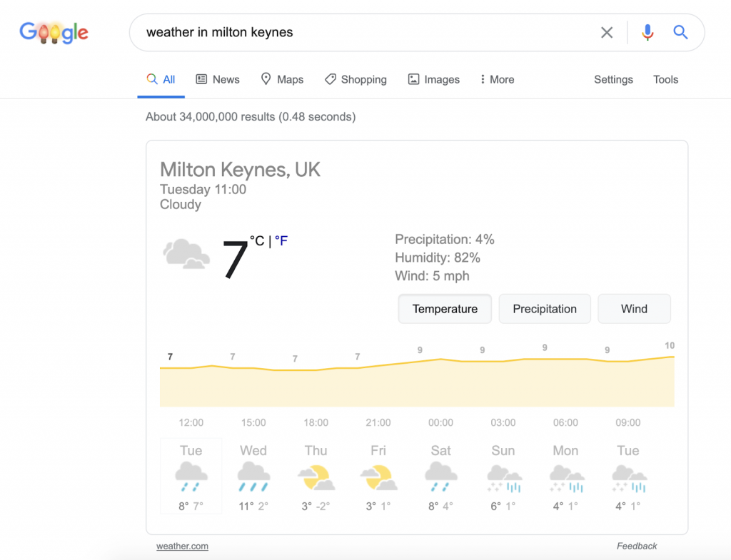The image size is (731, 560).
Task: Click the Google microphone voice search icon
Action: (x=647, y=32)
